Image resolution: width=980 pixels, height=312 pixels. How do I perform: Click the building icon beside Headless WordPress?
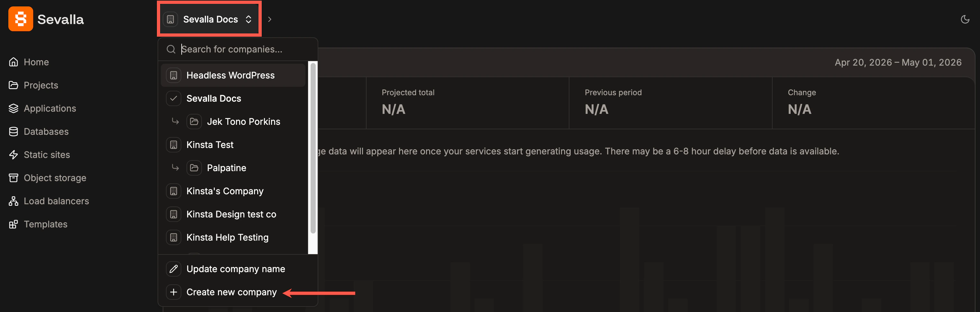[174, 75]
